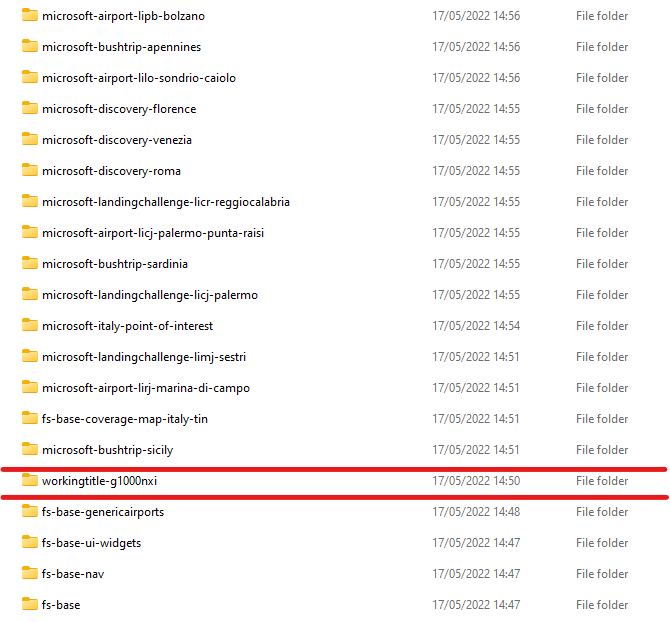Select microsoft-airport-lirj-marina-di-campo name
Screen dimensions: 670x622
(x=146, y=388)
